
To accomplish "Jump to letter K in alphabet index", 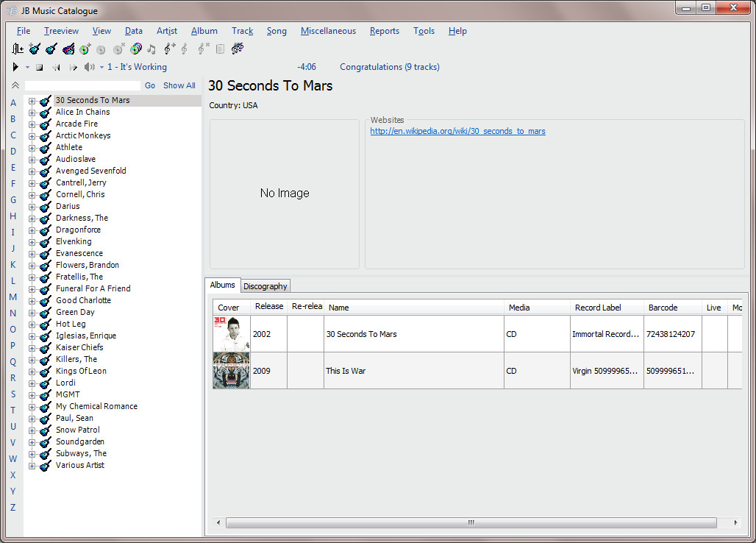I will (13, 265).
